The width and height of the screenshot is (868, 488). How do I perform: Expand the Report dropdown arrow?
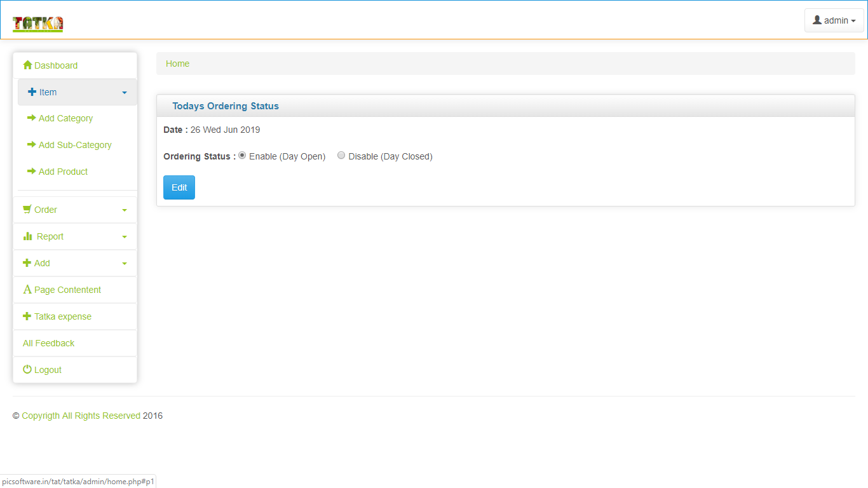(x=125, y=237)
